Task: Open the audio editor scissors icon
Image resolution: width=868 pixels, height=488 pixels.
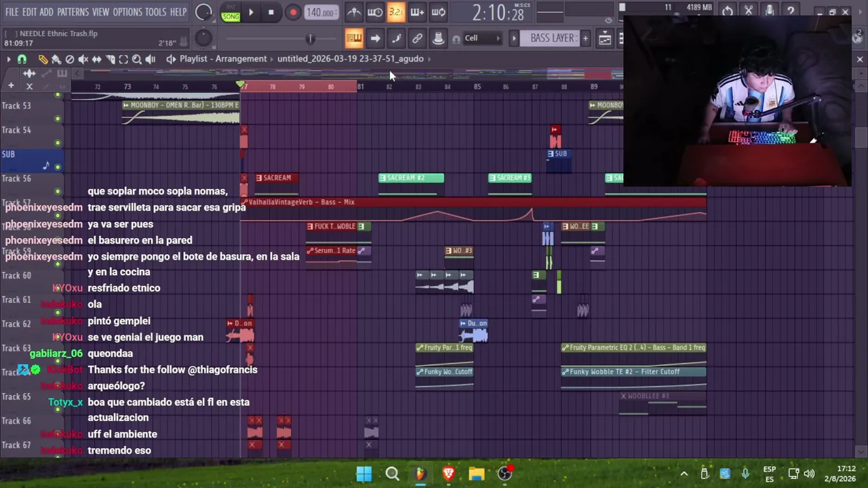Action: point(749,12)
